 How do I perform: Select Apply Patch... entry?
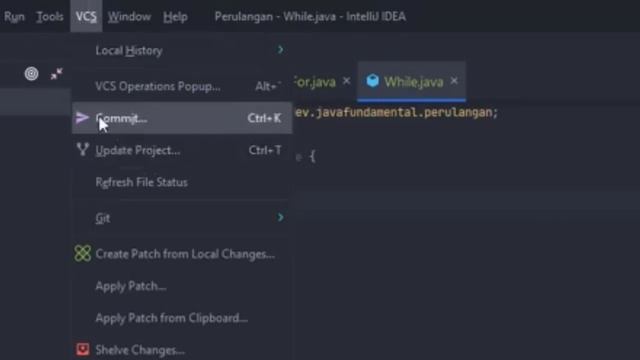click(182, 286)
